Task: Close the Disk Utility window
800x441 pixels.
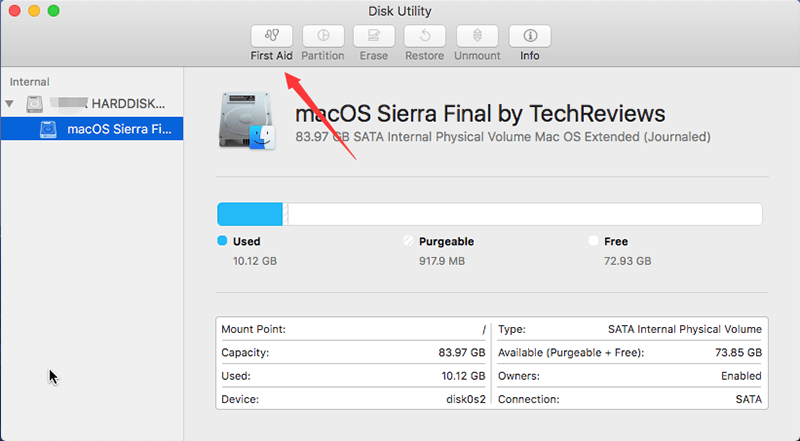Action: [x=14, y=11]
